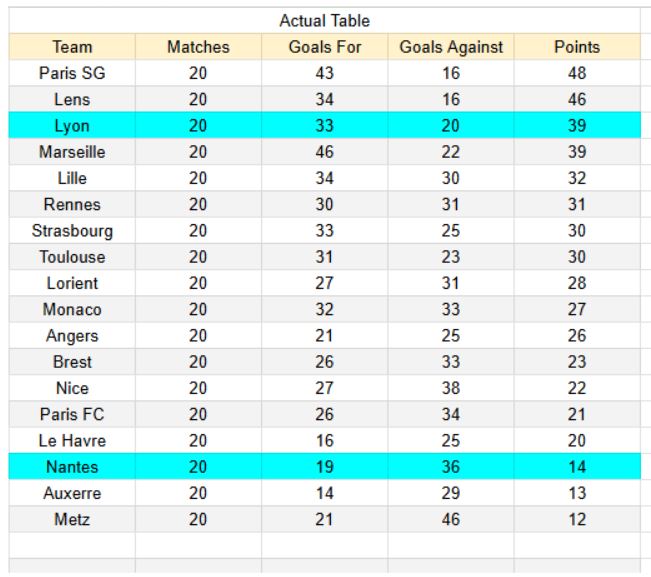Click the 'Goals For' header cell
The width and height of the screenshot is (651, 577).
(x=324, y=47)
